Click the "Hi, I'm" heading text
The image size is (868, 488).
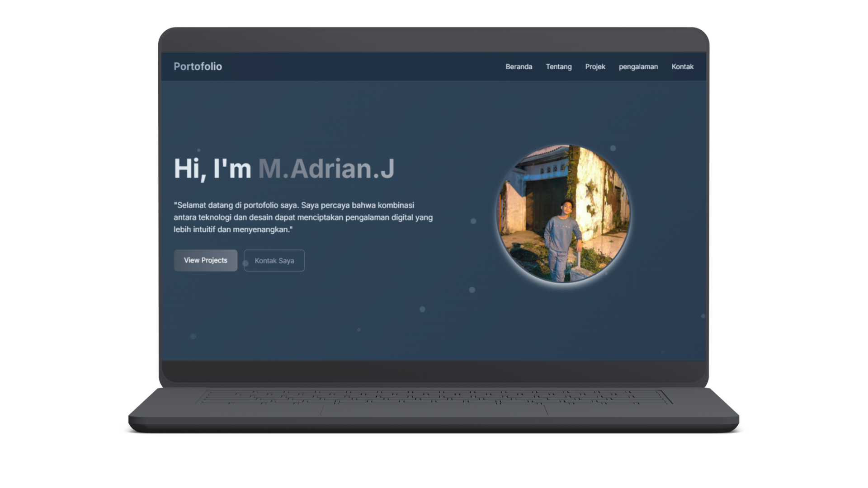coord(212,169)
